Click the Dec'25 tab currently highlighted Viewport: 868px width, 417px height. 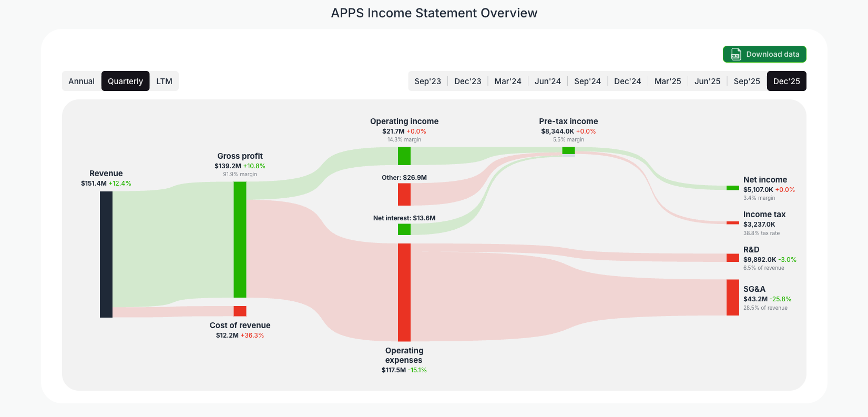(787, 81)
